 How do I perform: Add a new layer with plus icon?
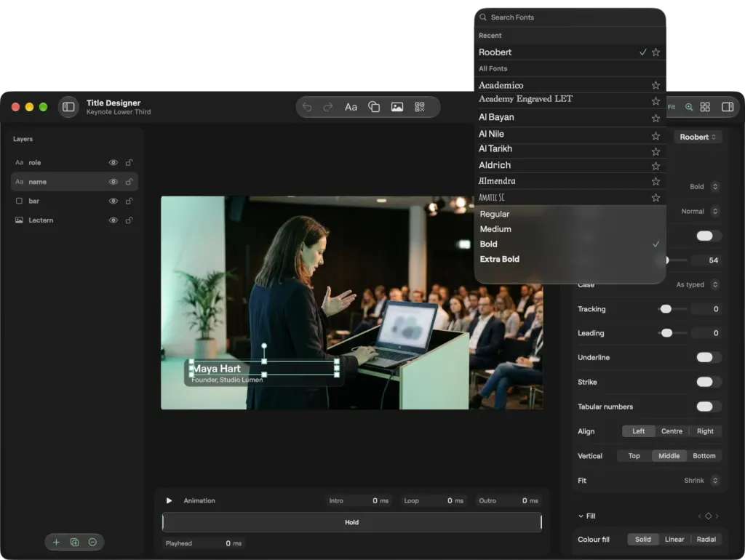coord(56,542)
